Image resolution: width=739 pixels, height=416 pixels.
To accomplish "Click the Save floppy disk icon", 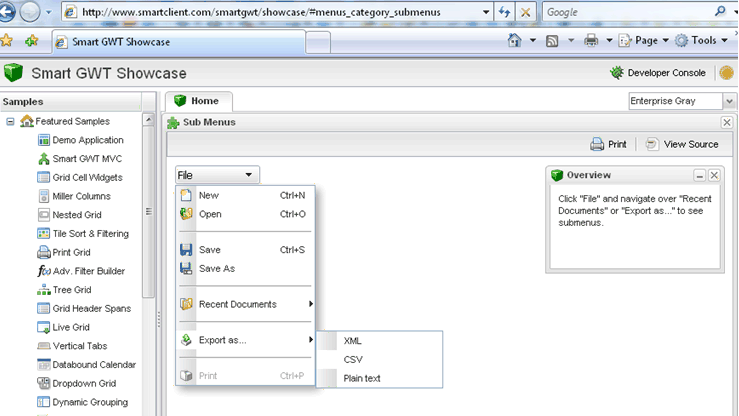I will coord(186,250).
